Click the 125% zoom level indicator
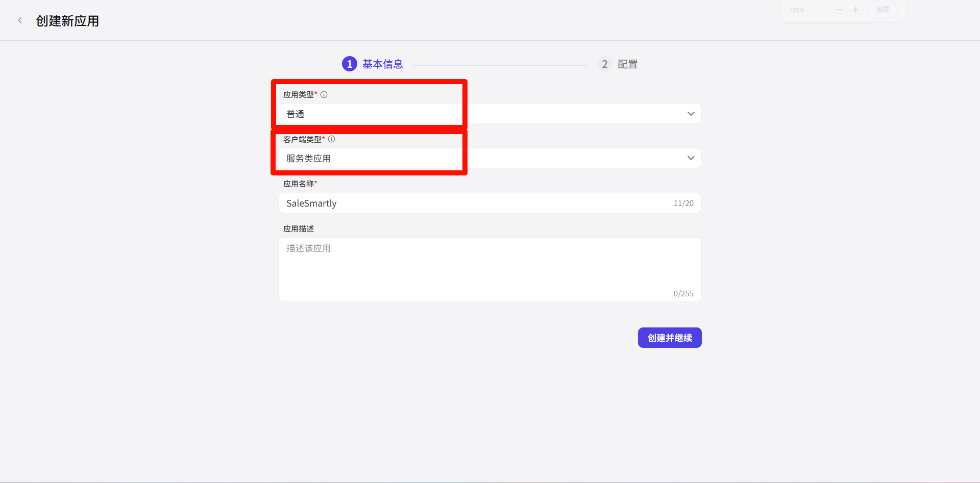980x483 pixels. 796,10
